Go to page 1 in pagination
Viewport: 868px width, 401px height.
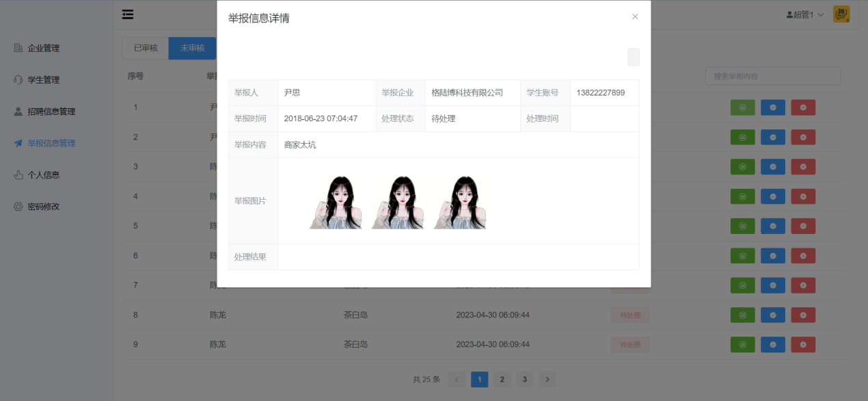480,379
